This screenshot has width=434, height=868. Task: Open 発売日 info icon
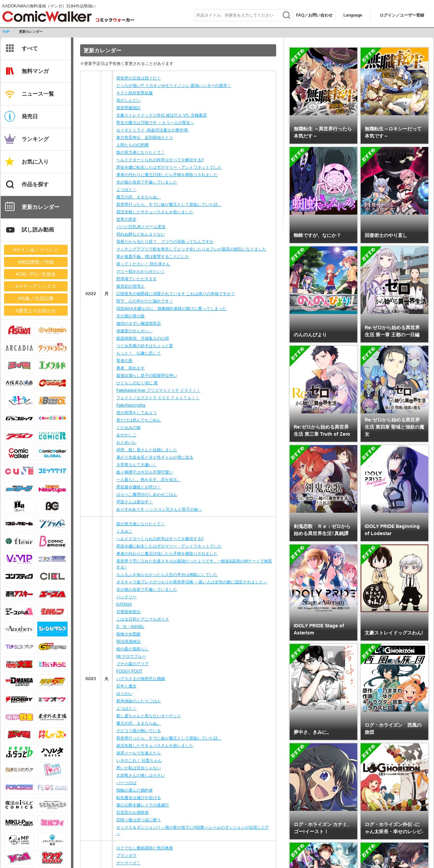click(10, 116)
